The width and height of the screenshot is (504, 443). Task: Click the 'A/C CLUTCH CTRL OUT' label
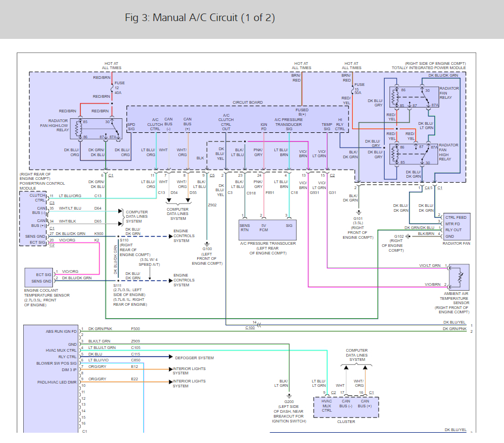point(226,122)
